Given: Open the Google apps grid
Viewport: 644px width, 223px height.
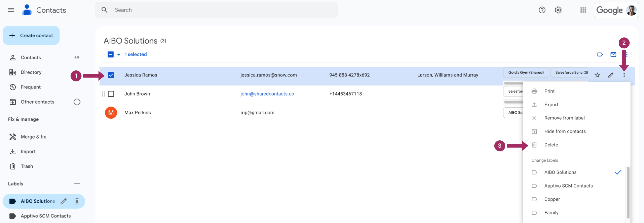Looking at the screenshot, I should 583,10.
